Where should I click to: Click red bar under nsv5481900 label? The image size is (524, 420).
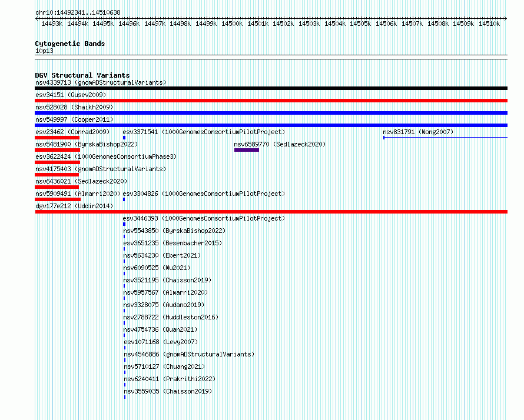[x=58, y=150]
